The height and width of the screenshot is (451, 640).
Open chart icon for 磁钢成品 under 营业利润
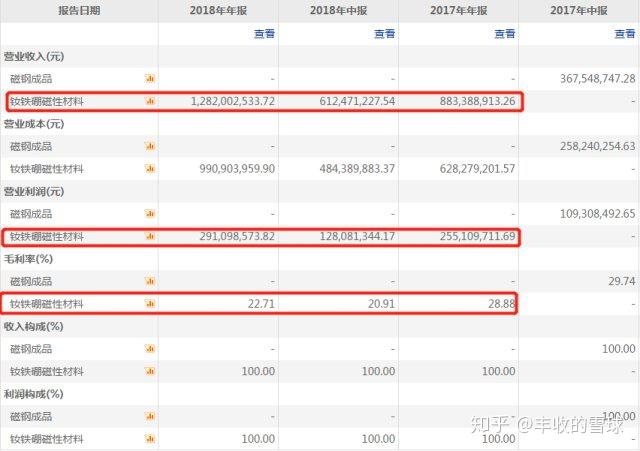tap(150, 213)
